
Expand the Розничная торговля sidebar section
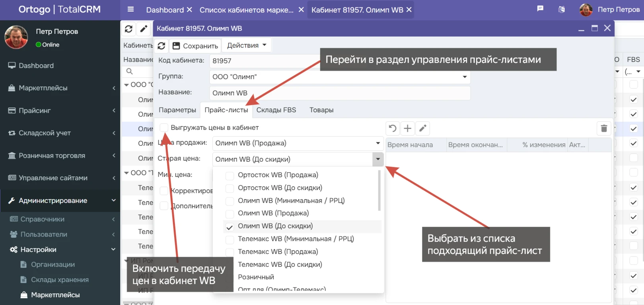pyautogui.click(x=60, y=155)
